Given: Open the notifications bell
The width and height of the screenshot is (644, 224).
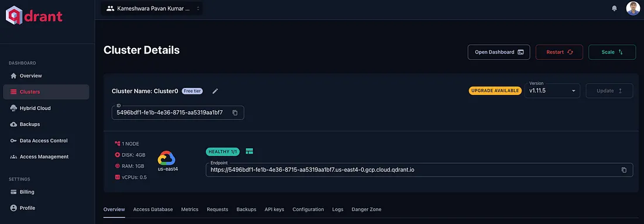Looking at the screenshot, I should pos(614,8).
